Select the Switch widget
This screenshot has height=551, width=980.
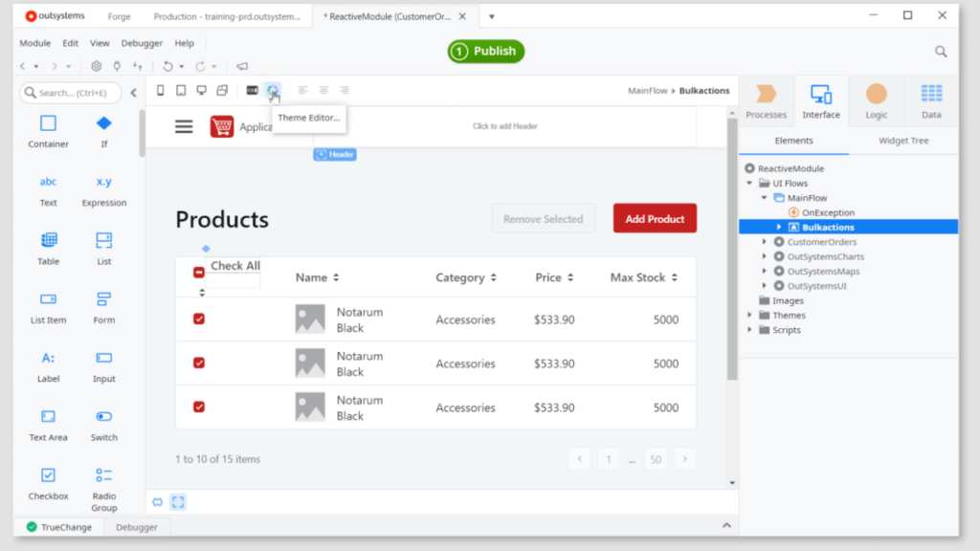point(103,425)
